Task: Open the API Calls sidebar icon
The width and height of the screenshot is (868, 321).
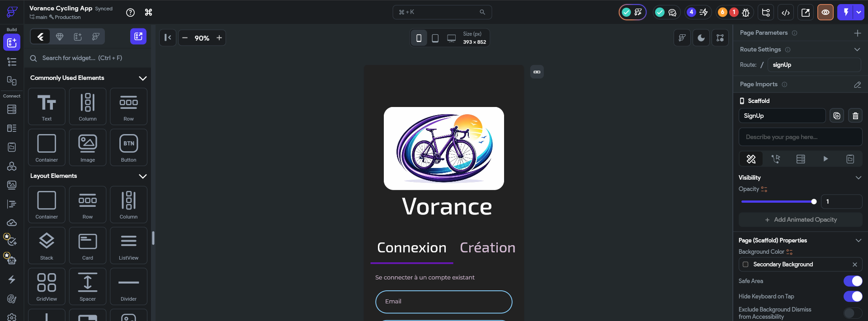Action: click(x=12, y=166)
